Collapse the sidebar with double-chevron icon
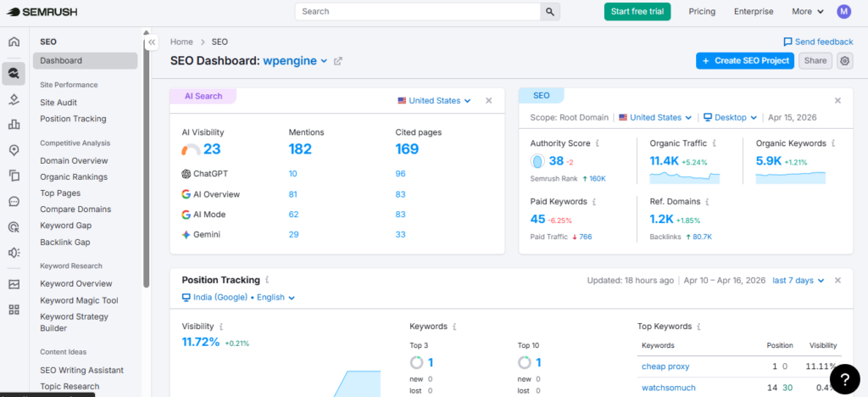Image resolution: width=868 pixels, height=397 pixels. point(152,42)
